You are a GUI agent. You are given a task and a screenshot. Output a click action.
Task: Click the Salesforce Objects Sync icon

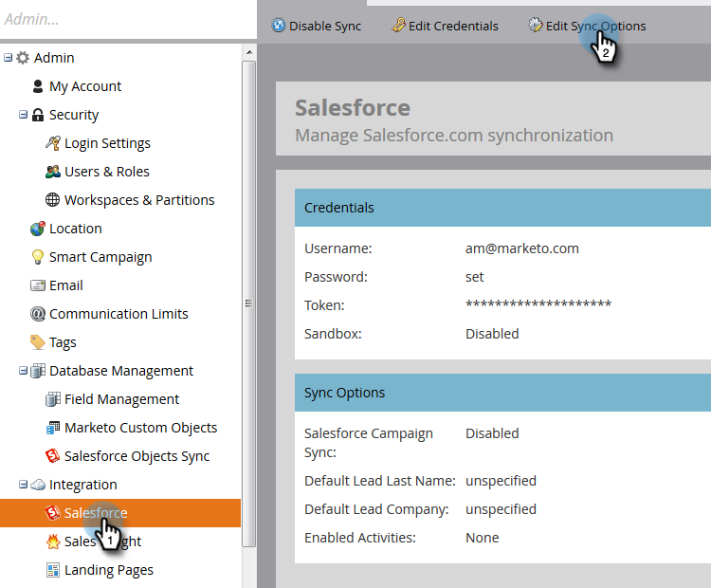coord(52,455)
